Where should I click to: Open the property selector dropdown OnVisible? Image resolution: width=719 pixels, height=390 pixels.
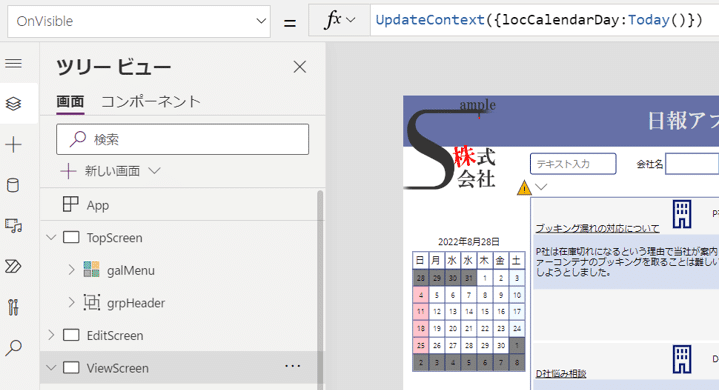point(139,21)
